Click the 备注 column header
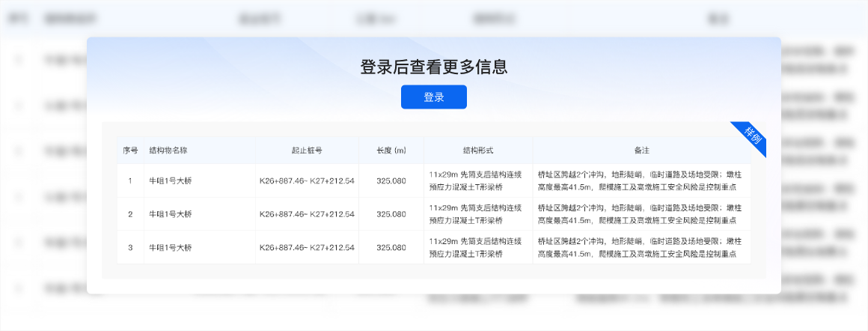868x331 pixels. [x=641, y=151]
